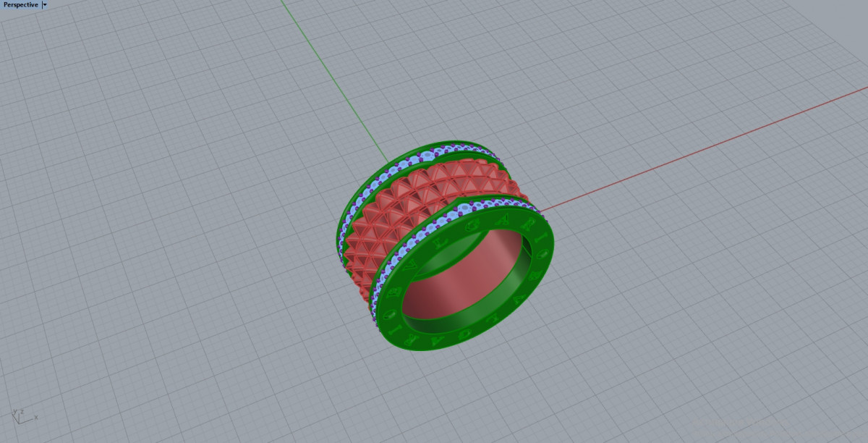Select the ring model in the viewport

pyautogui.click(x=446, y=246)
